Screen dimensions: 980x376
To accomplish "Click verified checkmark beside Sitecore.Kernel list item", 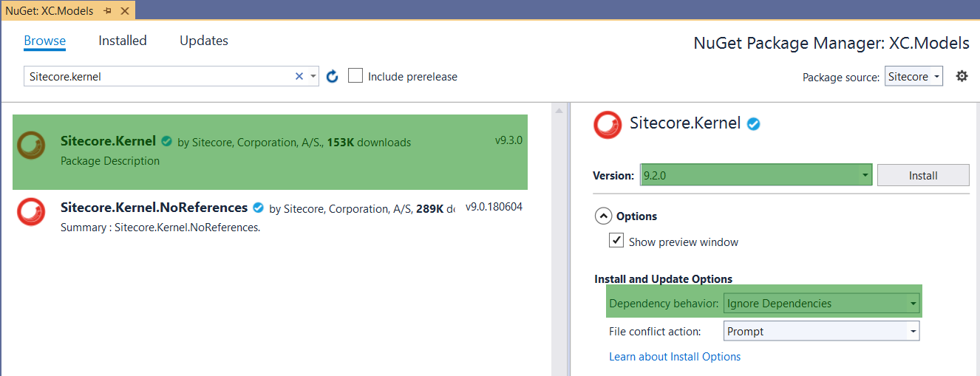I will tap(167, 141).
